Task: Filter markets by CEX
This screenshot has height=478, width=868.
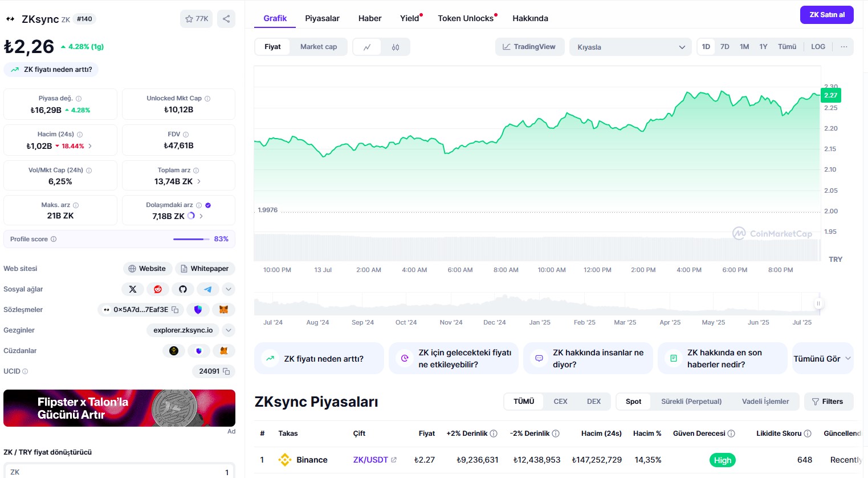Action: tap(560, 402)
